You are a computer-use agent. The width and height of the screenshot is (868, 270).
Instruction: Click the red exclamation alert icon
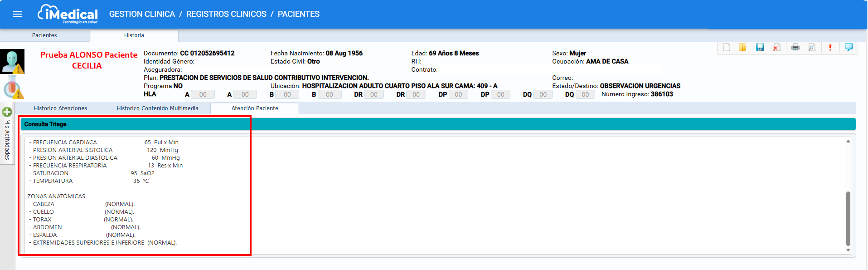[830, 48]
